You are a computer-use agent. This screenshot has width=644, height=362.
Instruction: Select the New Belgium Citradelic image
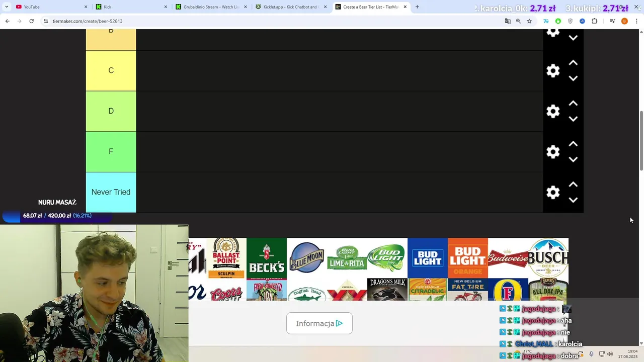[428, 290]
